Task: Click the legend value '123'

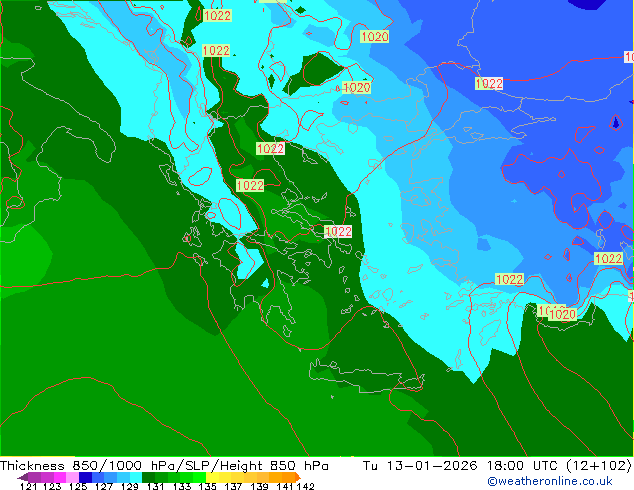Action: (x=52, y=486)
